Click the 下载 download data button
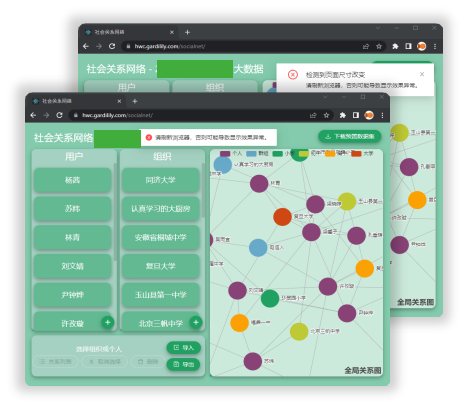 350,136
